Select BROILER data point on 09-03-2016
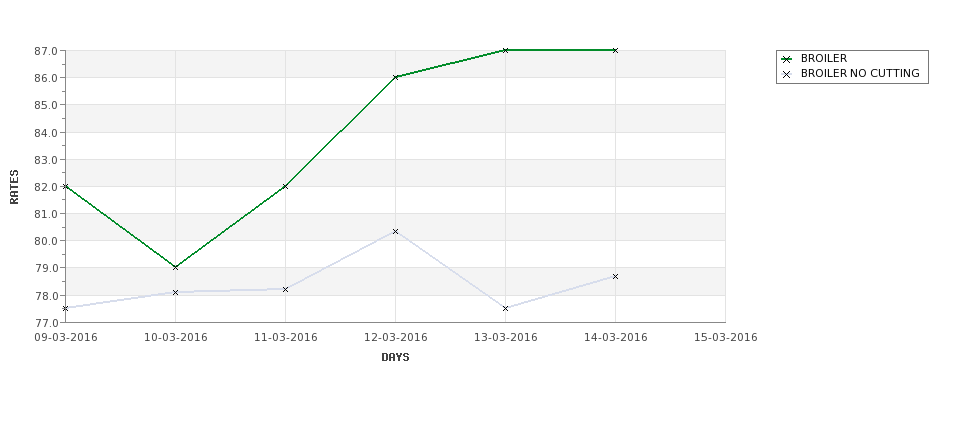Viewport: 975px width, 429px height. click(65, 187)
